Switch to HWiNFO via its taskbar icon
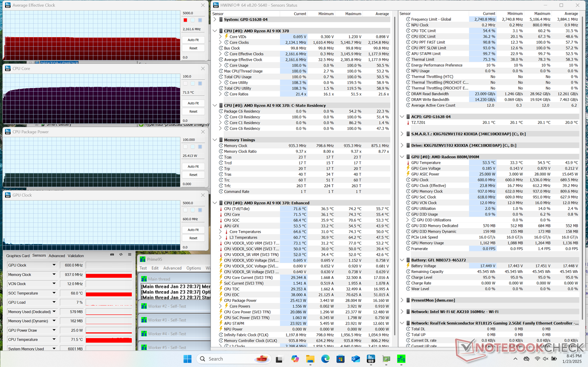The height and width of the screenshot is (367, 588). [371, 359]
